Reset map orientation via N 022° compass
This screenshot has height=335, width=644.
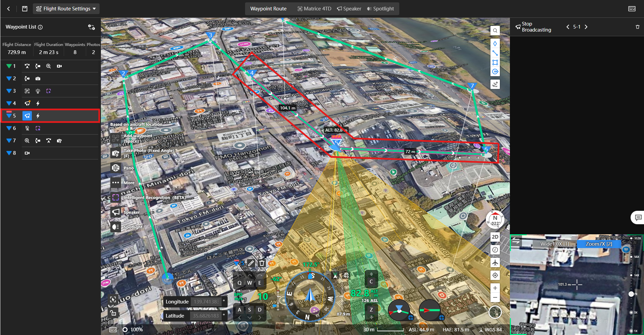(x=495, y=220)
